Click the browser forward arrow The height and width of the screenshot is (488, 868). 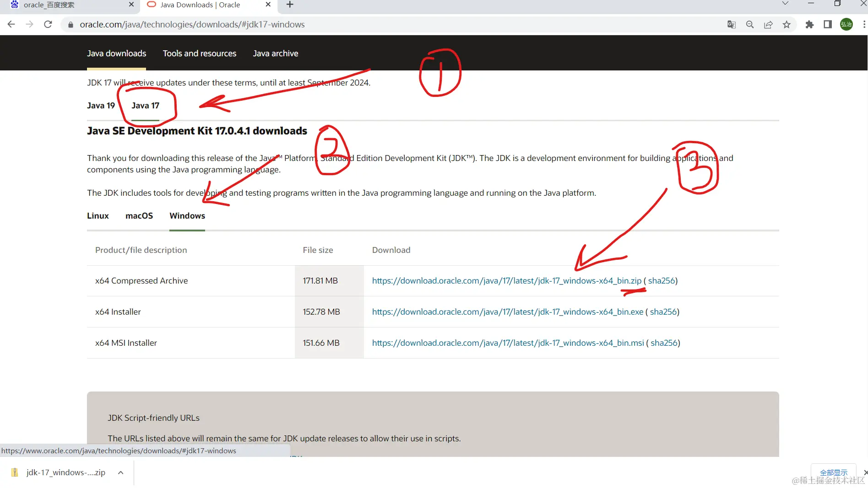coord(30,24)
